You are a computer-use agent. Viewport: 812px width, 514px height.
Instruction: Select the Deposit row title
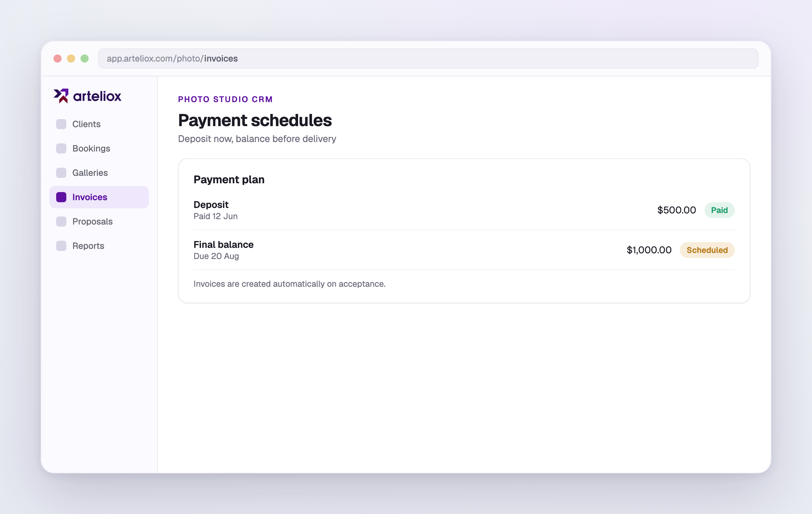211,205
